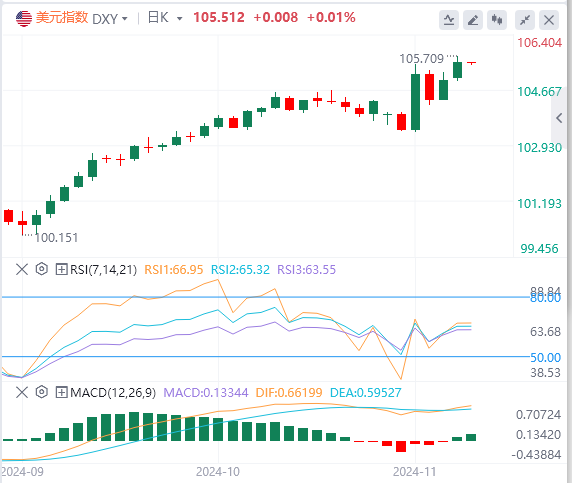Viewport: 572px width, 483px height.
Task: Remove the RSI indicator panel
Action: [22, 270]
